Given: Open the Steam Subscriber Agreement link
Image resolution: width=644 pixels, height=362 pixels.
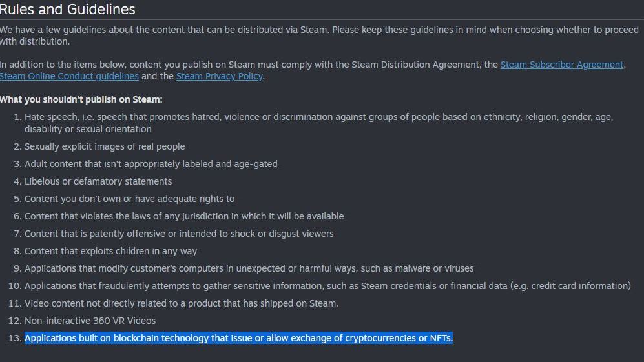Looking at the screenshot, I should pyautogui.click(x=562, y=65).
